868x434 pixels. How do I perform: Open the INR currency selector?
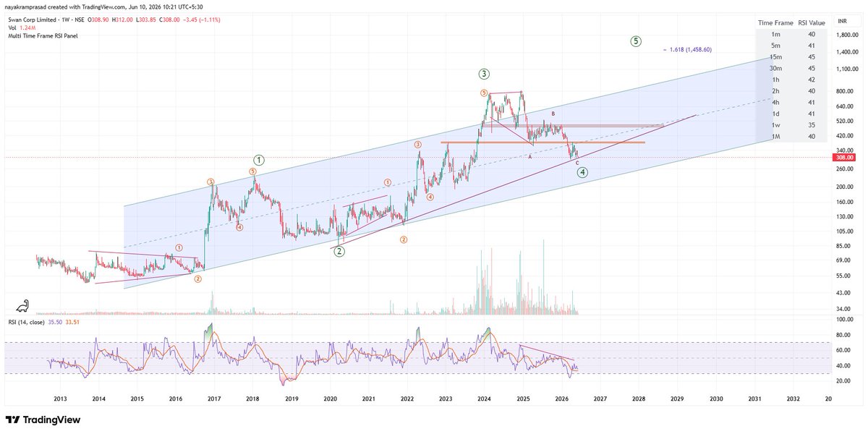pos(842,22)
